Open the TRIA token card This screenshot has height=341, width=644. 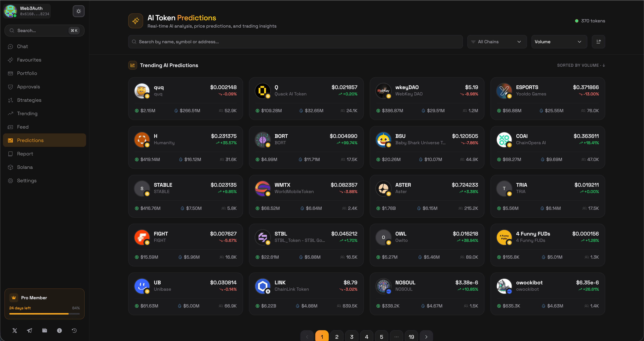click(x=548, y=196)
